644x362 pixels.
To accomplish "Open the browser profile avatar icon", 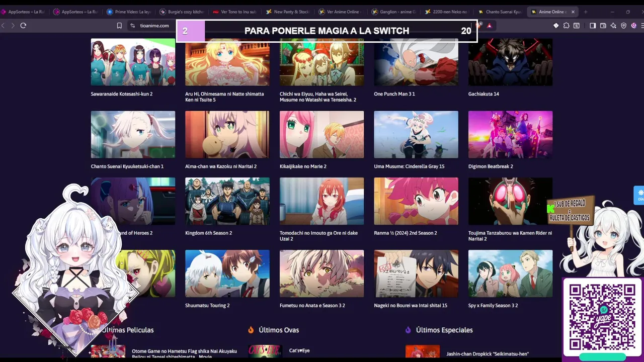I will tap(634, 26).
